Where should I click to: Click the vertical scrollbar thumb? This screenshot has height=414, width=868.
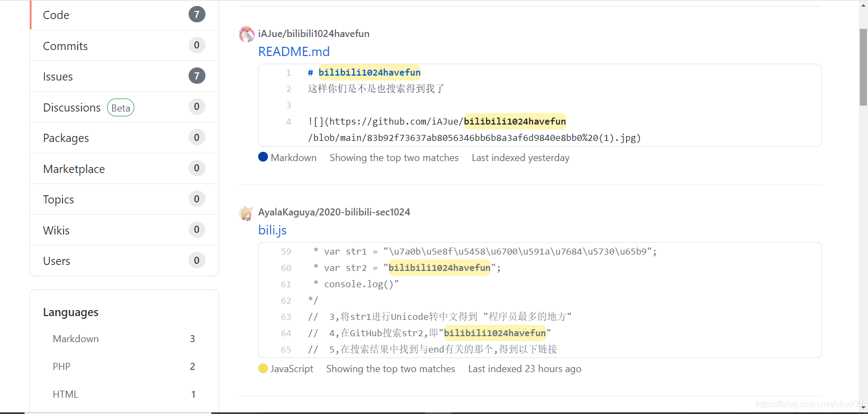863,67
